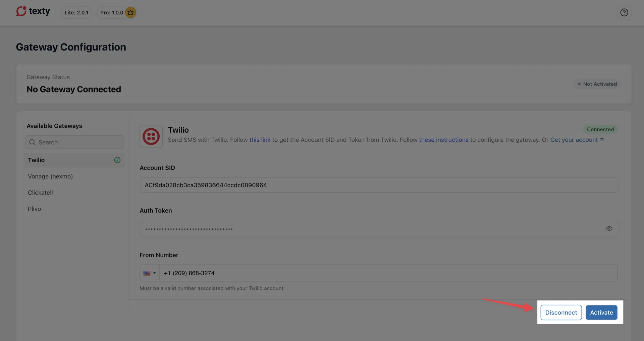
Task: Click the Not Activated status badge
Action: 597,84
